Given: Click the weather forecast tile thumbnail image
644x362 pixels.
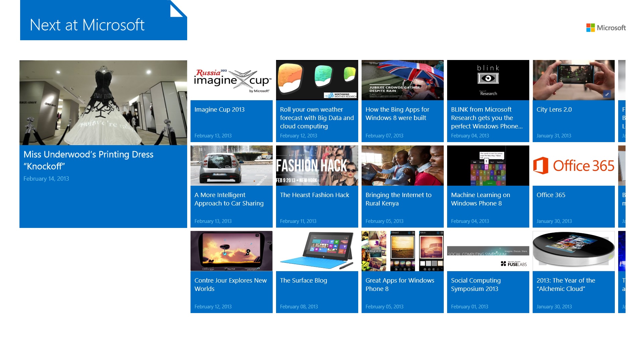Looking at the screenshot, I should click(317, 80).
